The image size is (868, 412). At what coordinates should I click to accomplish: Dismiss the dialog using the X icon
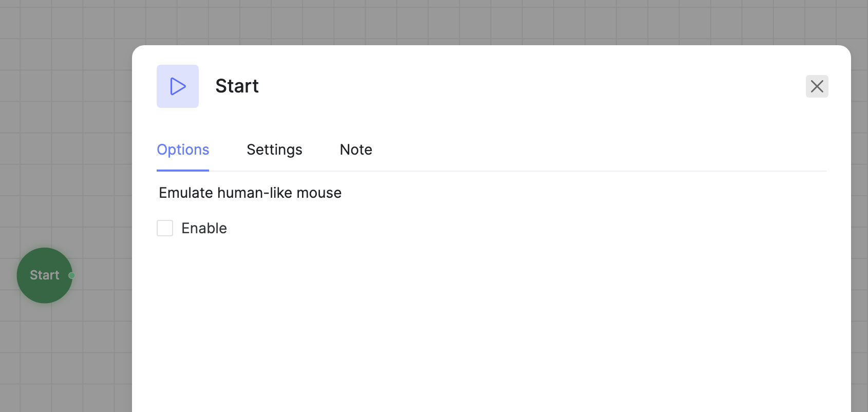817,86
